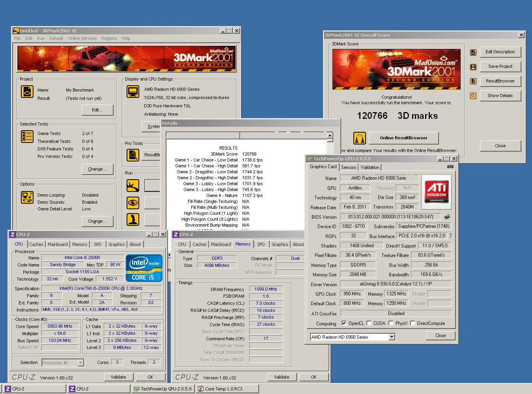The height and width of the screenshot is (394, 532).
Task: Click the eye icon in Run section
Action: click(133, 203)
